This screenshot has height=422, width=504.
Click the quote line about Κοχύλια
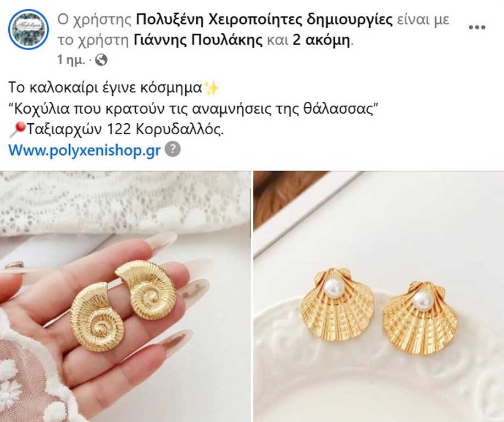193,109
